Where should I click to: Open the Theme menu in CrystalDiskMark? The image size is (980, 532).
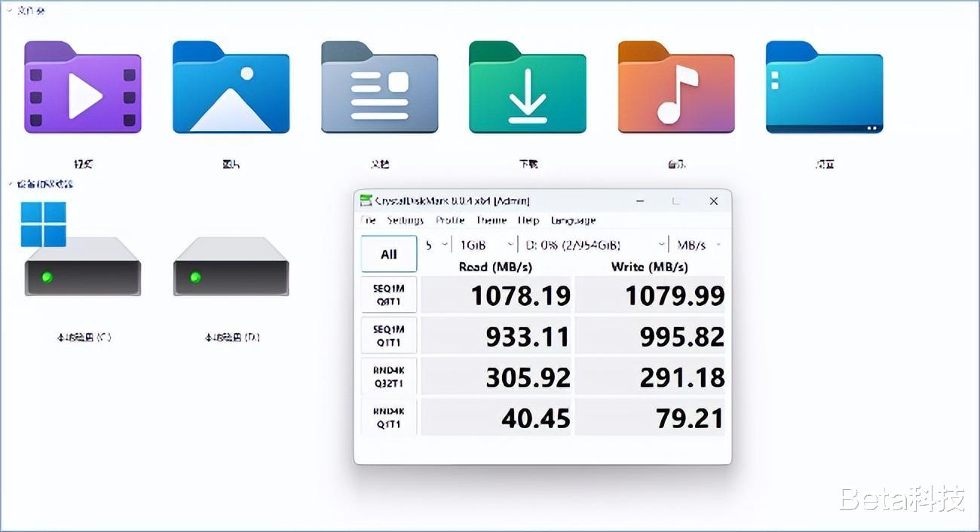492,220
